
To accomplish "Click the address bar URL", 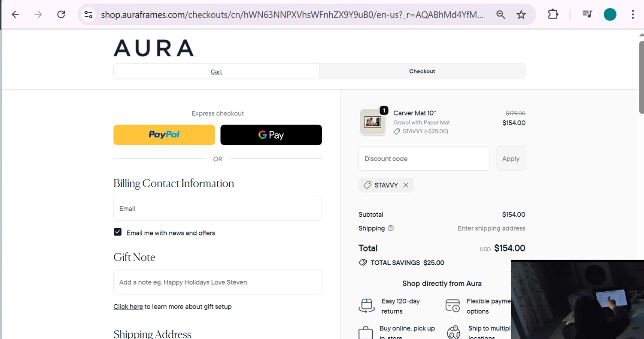I will (292, 15).
